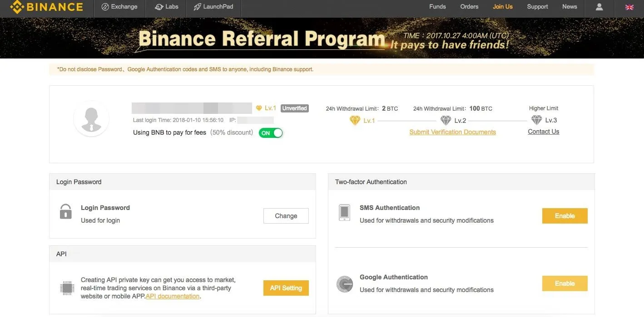Click the '24h Withdrawal Limit: 2 BTC' text
This screenshot has height=317, width=644.
pos(362,109)
